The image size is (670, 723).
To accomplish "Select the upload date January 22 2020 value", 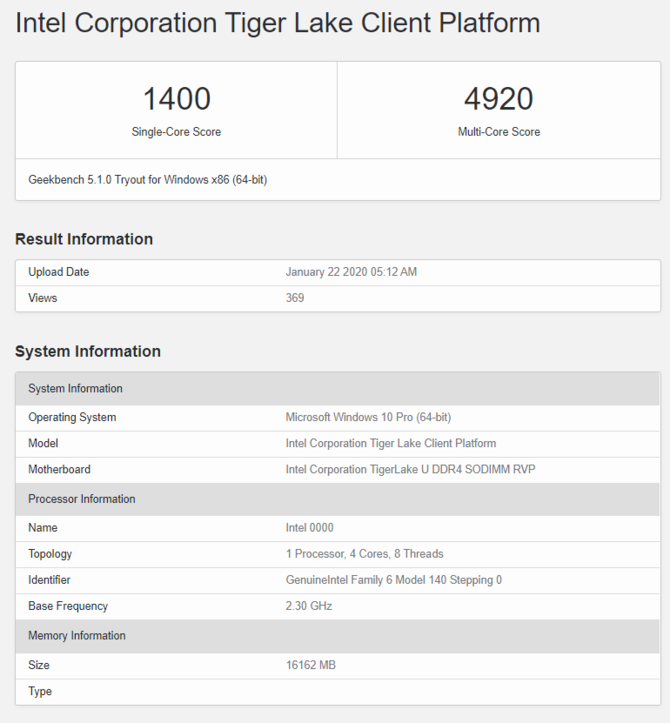I will 351,272.
